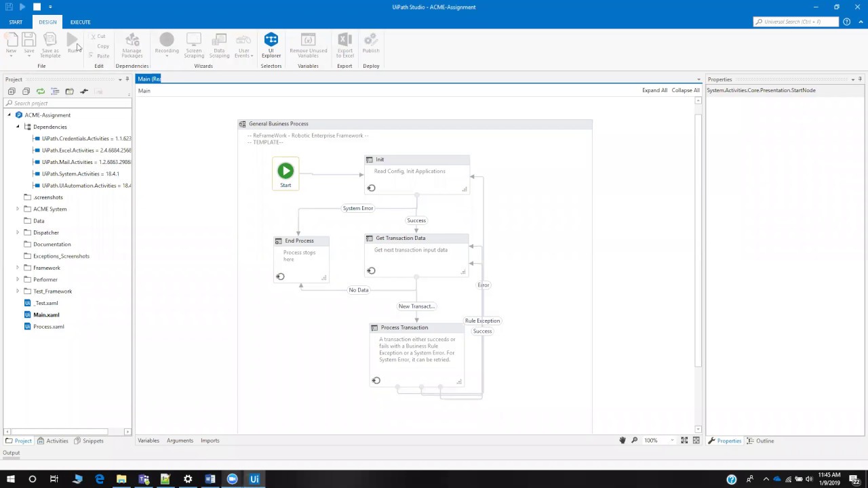Open the Variables panel

pyautogui.click(x=149, y=441)
